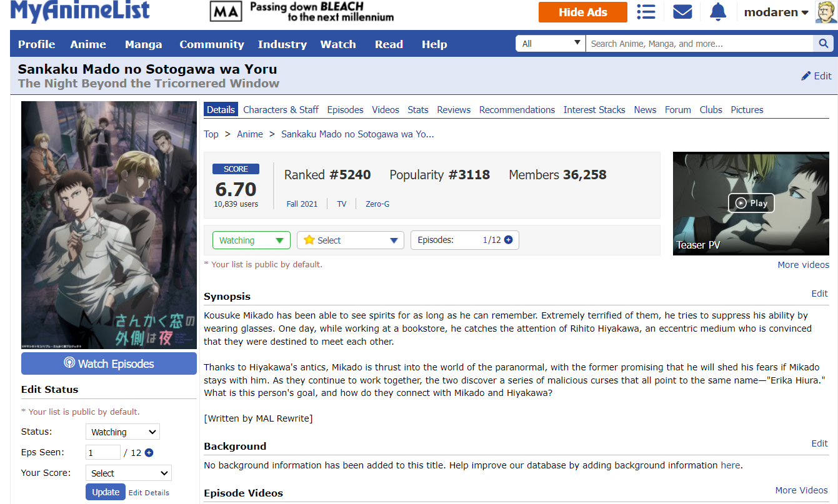Click the Update button

point(106,492)
